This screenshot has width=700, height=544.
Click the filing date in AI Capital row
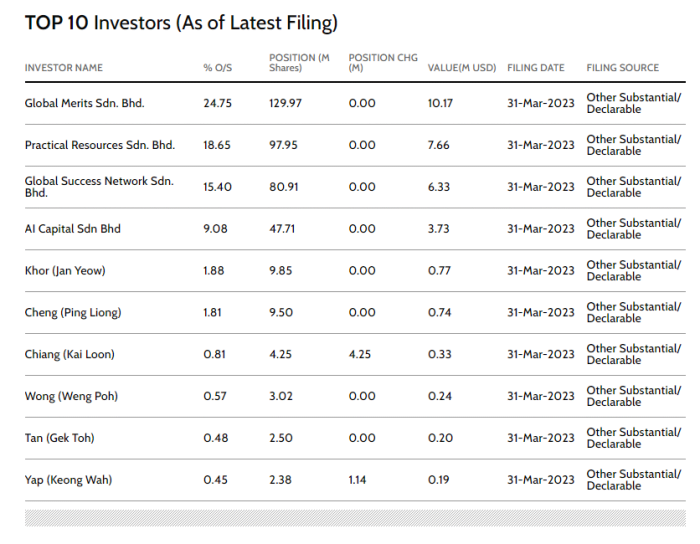(541, 229)
